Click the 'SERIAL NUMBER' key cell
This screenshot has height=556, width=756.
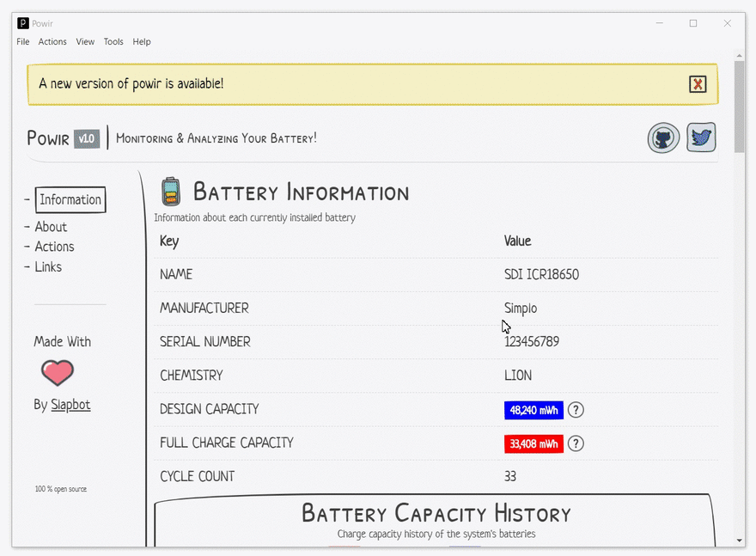[205, 342]
